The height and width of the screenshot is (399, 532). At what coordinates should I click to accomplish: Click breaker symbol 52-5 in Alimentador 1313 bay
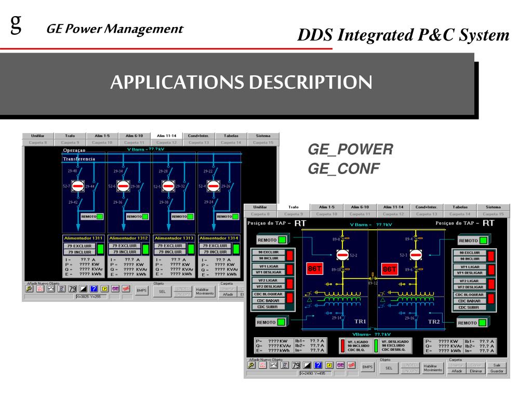pyautogui.click(x=168, y=186)
